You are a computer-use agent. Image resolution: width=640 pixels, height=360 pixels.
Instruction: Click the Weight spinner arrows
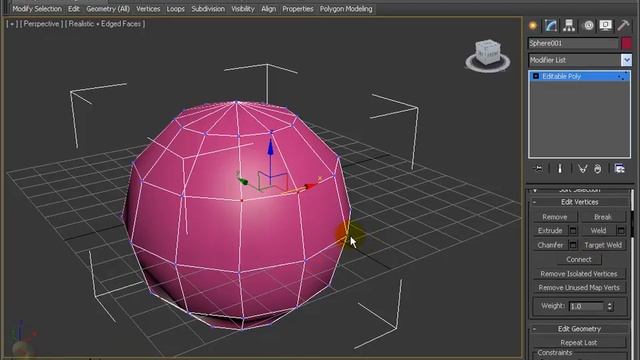pos(610,306)
